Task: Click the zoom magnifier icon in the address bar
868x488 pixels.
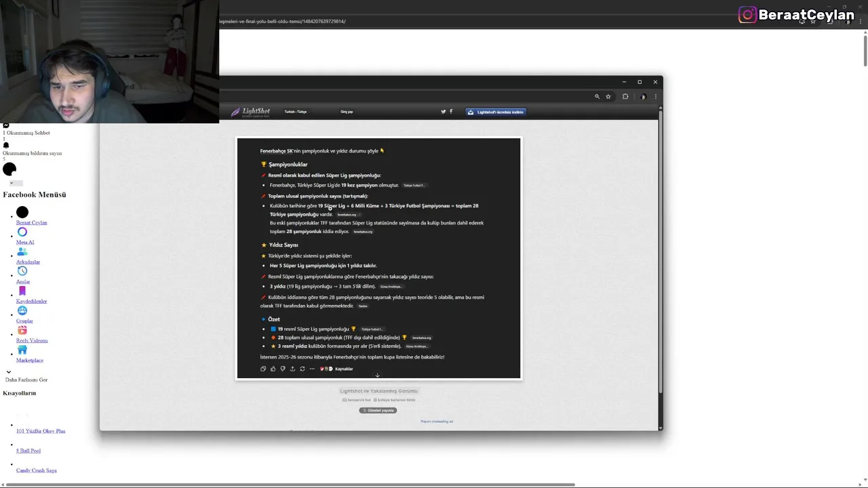Action: point(597,97)
